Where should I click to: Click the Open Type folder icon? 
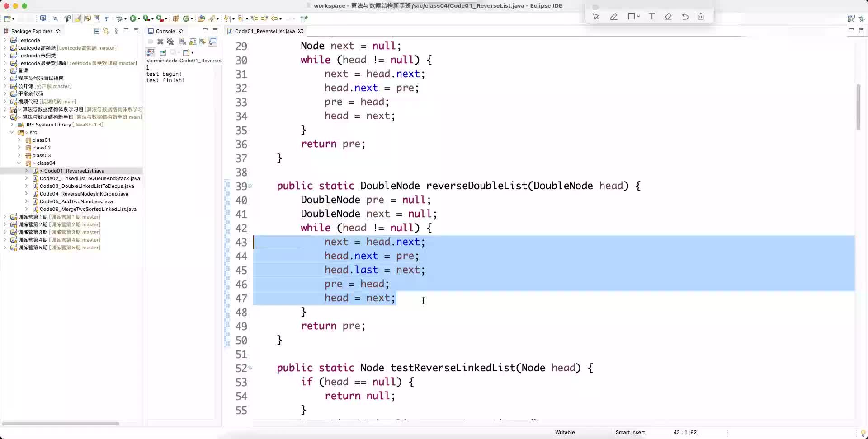point(201,19)
